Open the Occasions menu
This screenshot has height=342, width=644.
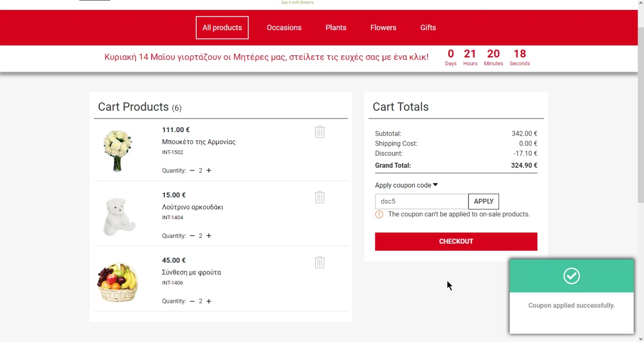[x=284, y=27]
